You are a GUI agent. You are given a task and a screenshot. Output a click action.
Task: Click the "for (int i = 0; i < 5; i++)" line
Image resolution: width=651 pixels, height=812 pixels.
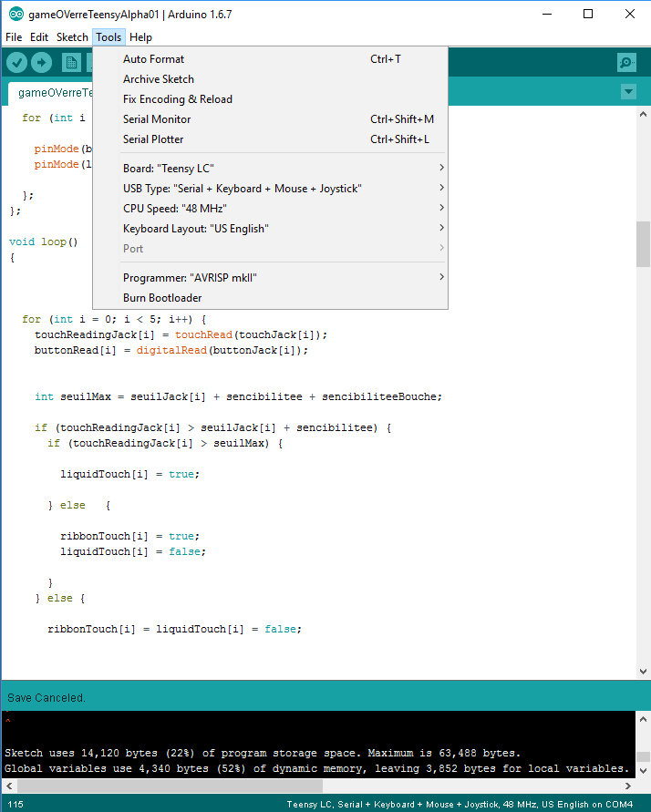[x=114, y=320]
